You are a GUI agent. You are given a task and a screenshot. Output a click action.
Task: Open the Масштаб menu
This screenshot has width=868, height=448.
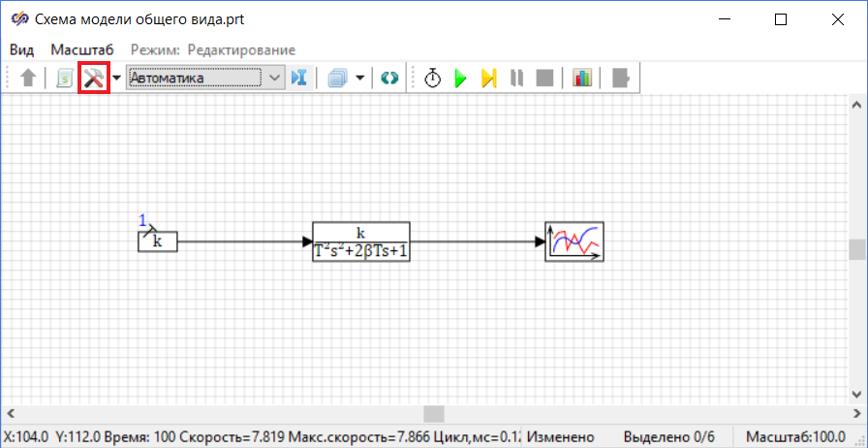coord(82,49)
